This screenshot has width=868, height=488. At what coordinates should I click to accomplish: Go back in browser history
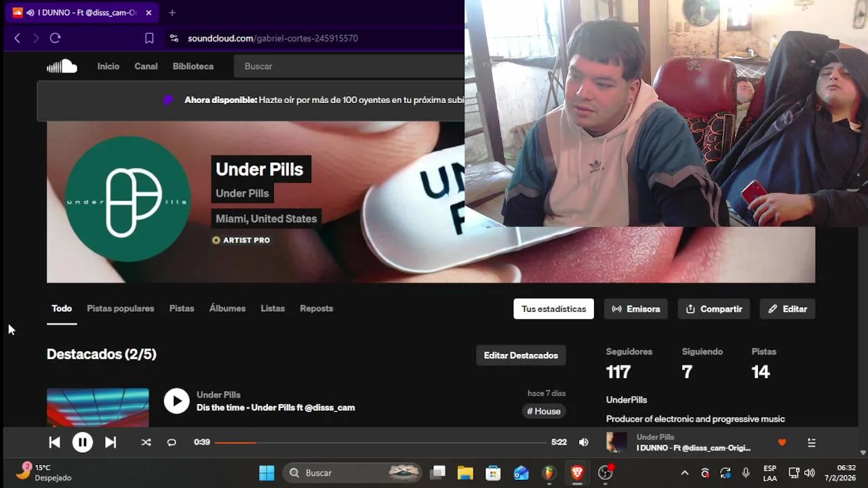(x=18, y=39)
